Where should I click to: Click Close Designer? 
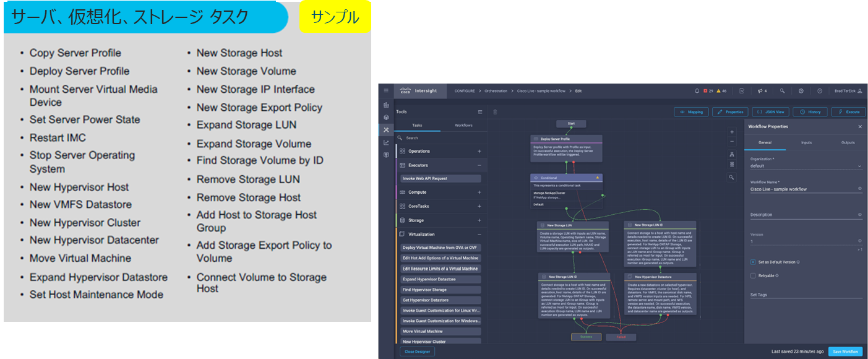tap(417, 351)
